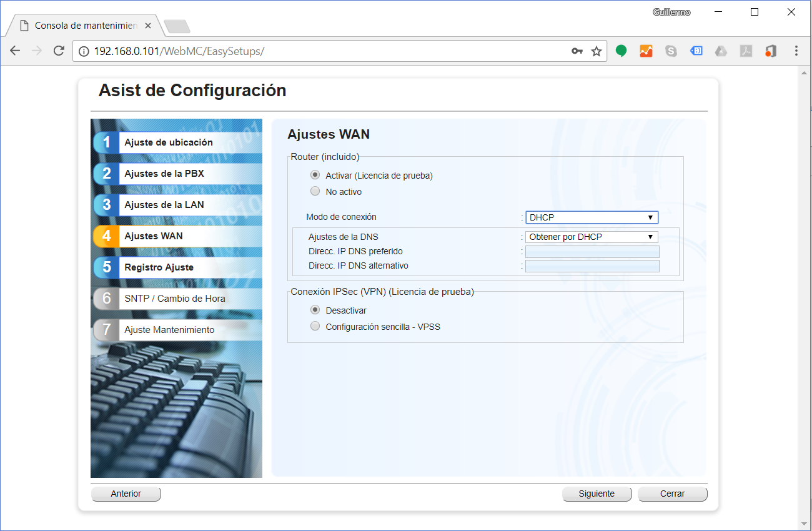Viewport: 812px width, 531px height.
Task: Click the saved passwords key icon
Action: [x=577, y=51]
